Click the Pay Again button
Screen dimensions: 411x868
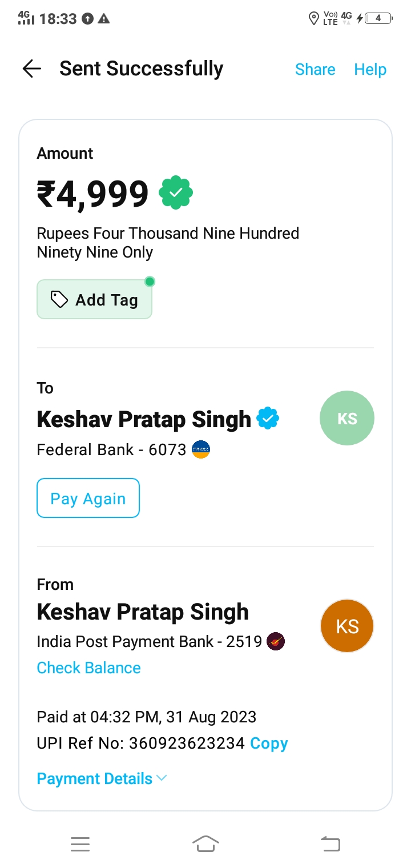[88, 498]
